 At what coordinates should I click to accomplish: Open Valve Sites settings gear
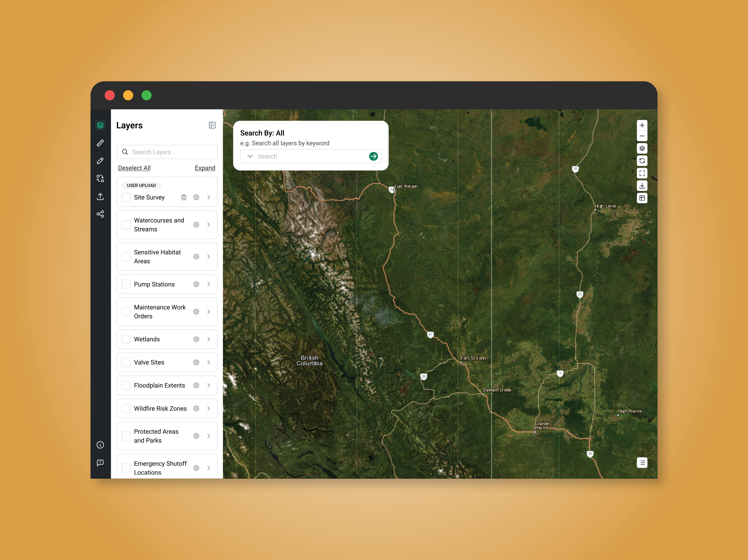[196, 363]
